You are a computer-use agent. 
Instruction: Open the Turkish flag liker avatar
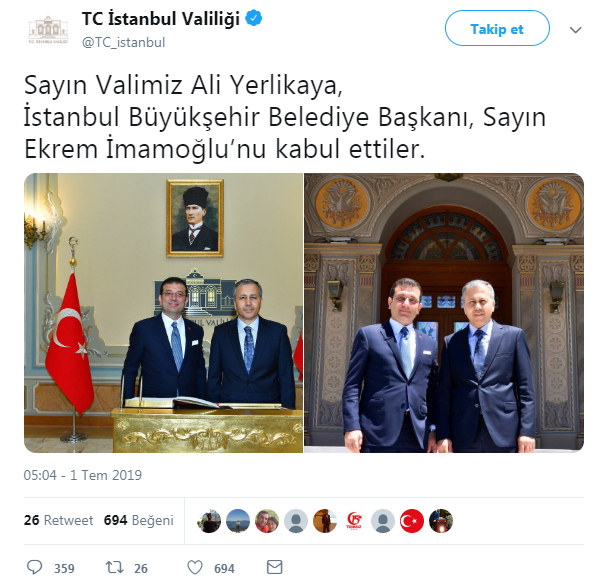click(412, 521)
